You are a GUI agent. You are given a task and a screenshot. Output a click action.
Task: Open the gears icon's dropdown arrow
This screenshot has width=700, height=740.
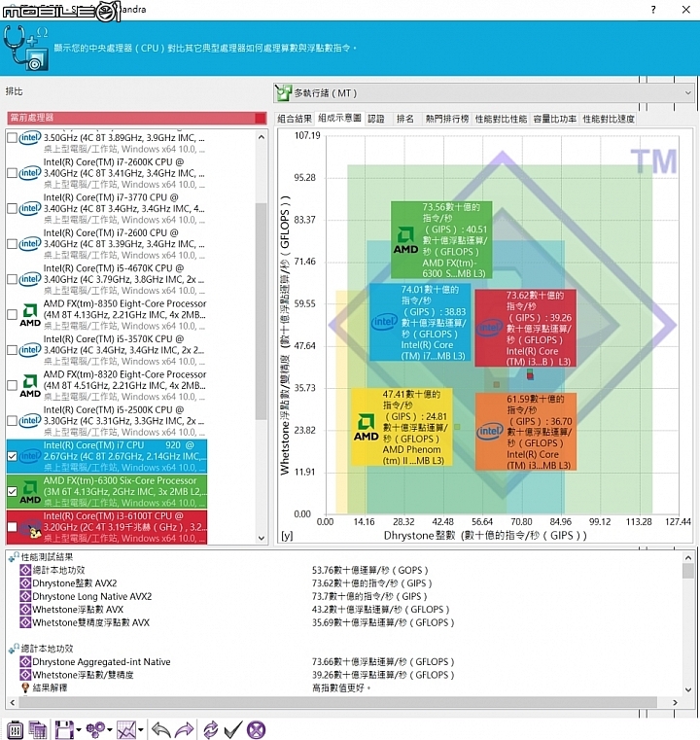110,730
